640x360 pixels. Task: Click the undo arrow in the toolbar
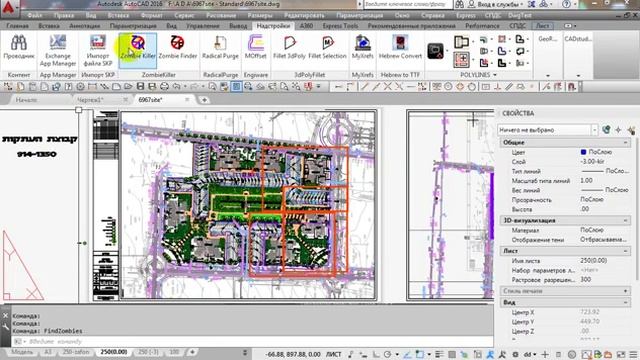pyautogui.click(x=176, y=87)
